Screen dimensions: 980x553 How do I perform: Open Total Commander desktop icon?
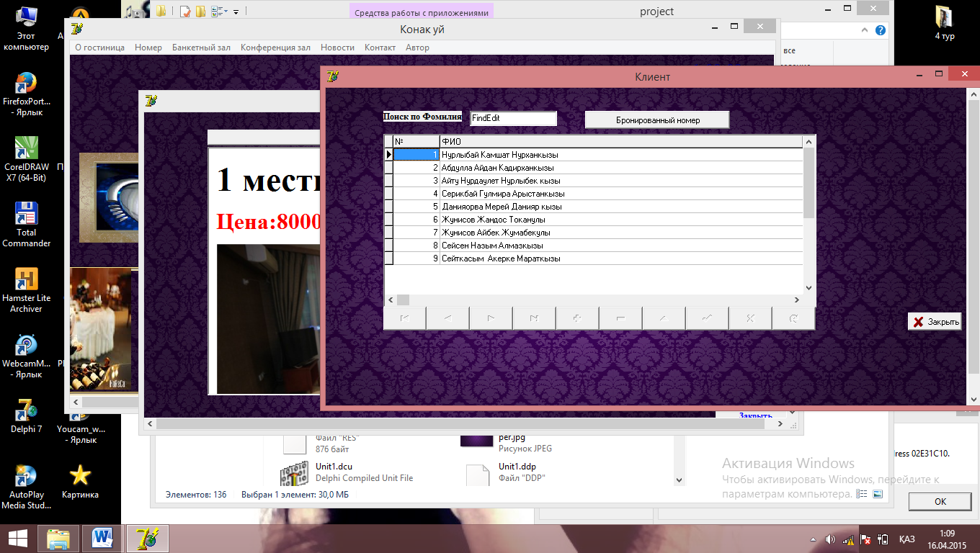(27, 225)
